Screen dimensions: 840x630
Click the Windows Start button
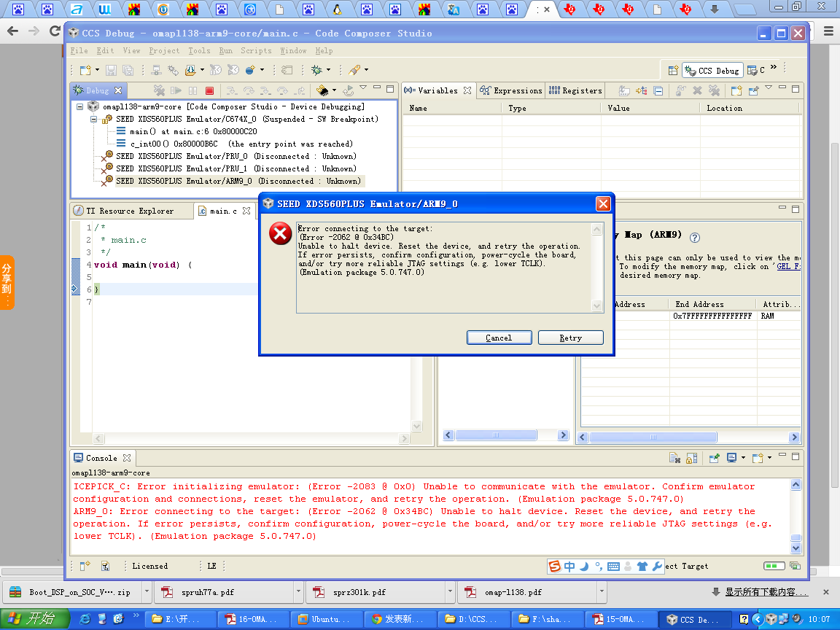34,619
